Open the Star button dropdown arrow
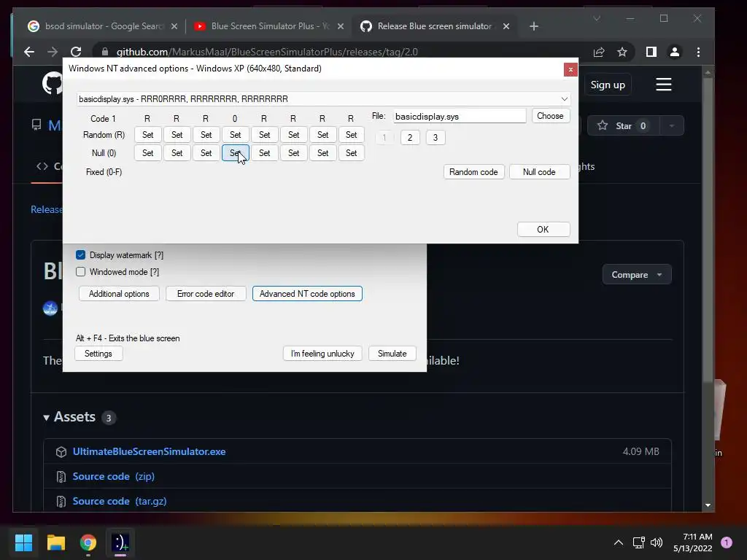The width and height of the screenshot is (747, 560). 671,125
